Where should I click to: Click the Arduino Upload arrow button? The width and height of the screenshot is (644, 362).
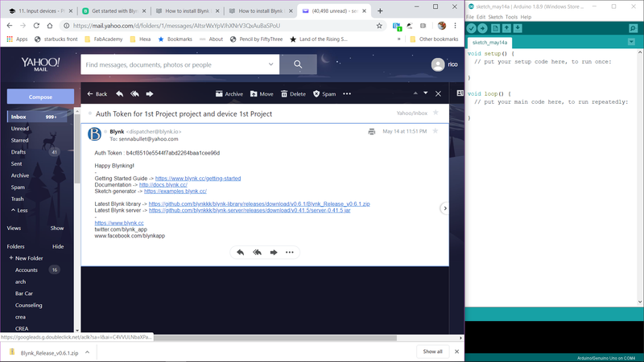[482, 28]
